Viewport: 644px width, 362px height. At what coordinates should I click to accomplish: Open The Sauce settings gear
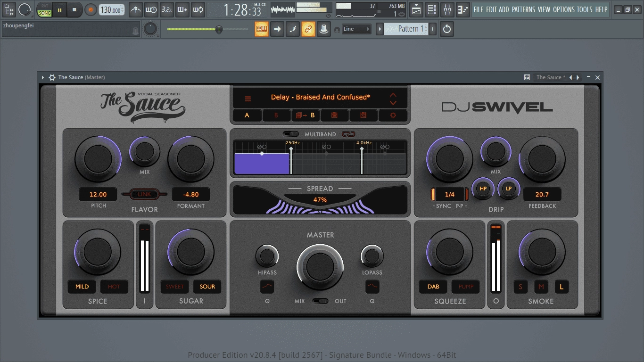[x=393, y=115]
